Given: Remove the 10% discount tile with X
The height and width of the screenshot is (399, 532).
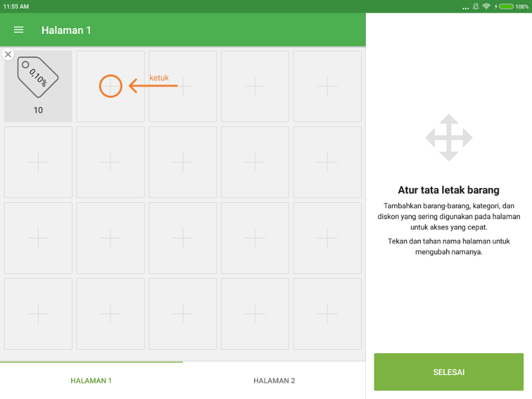Looking at the screenshot, I should (8, 55).
